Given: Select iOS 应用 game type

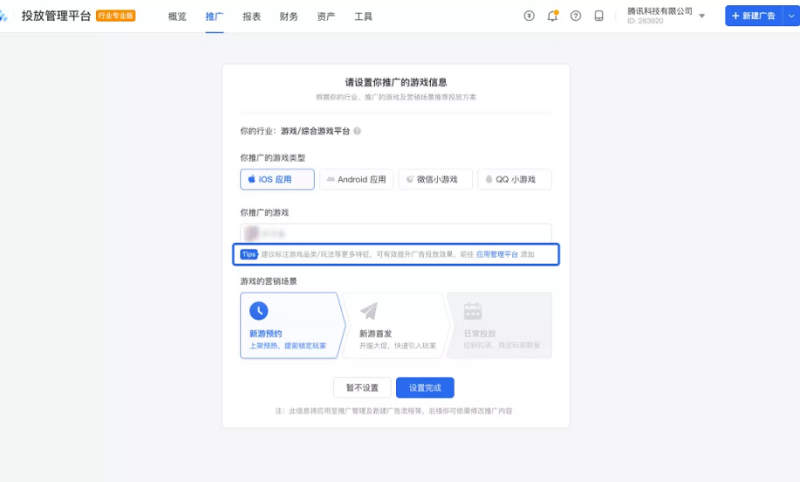Looking at the screenshot, I should (277, 180).
